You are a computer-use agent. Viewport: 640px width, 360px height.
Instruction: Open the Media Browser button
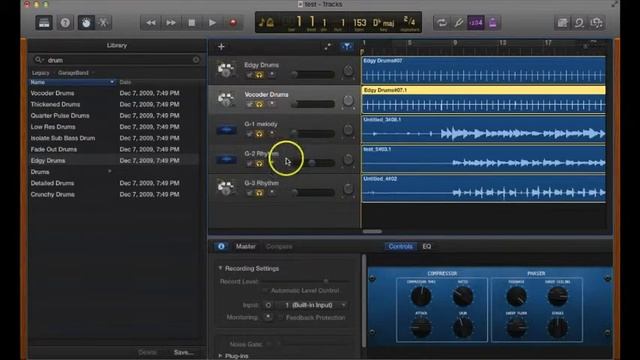pyautogui.click(x=596, y=23)
